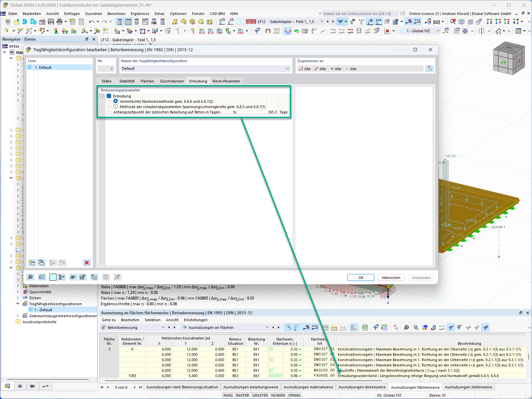The height and width of the screenshot is (399, 532).
Task: Click the Z axis view icon
Action: pos(507,22)
